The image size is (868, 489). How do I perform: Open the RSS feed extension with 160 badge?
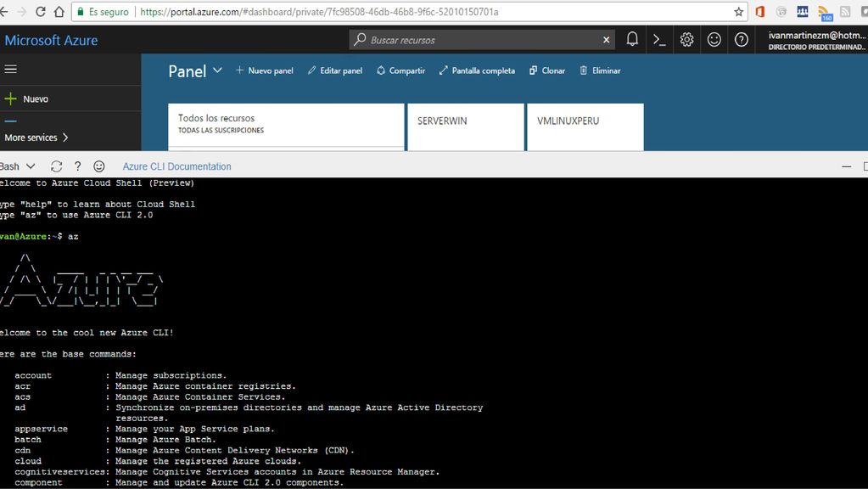(x=825, y=13)
